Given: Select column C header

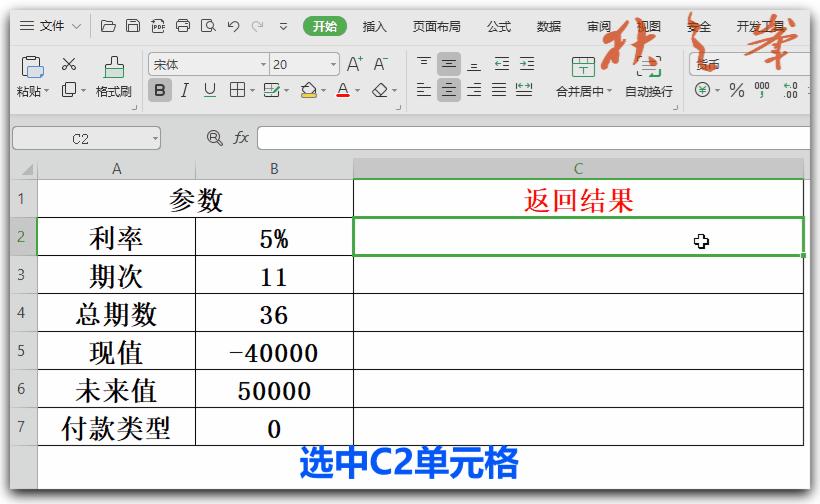Looking at the screenshot, I should (578, 169).
